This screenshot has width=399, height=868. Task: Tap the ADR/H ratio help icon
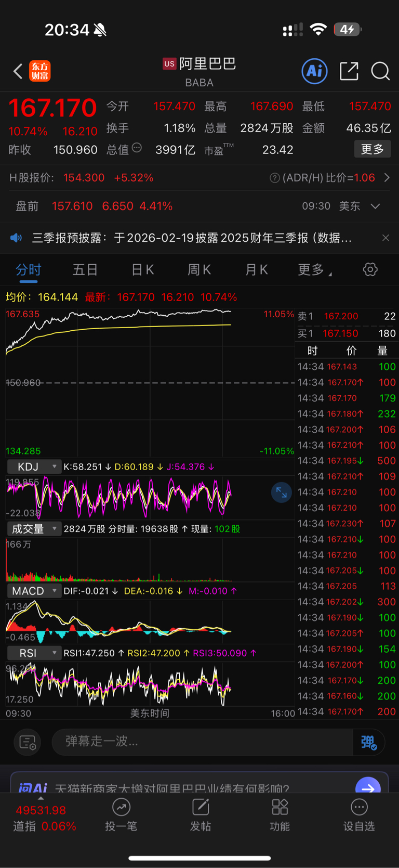coord(275,178)
